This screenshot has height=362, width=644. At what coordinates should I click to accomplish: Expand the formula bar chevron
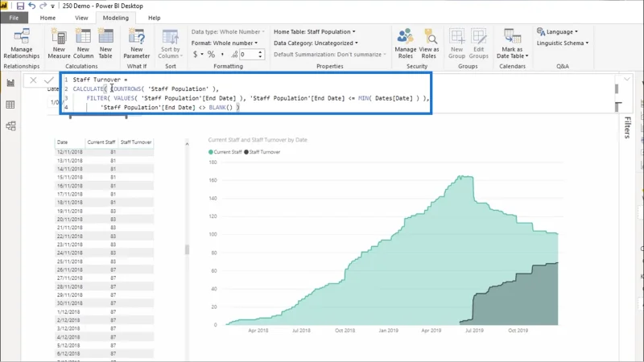coord(627,79)
